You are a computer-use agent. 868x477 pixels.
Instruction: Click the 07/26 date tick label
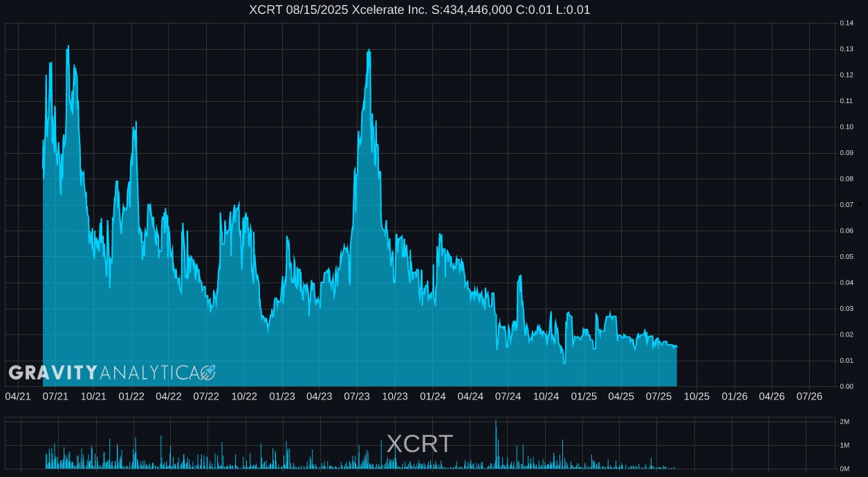point(809,397)
